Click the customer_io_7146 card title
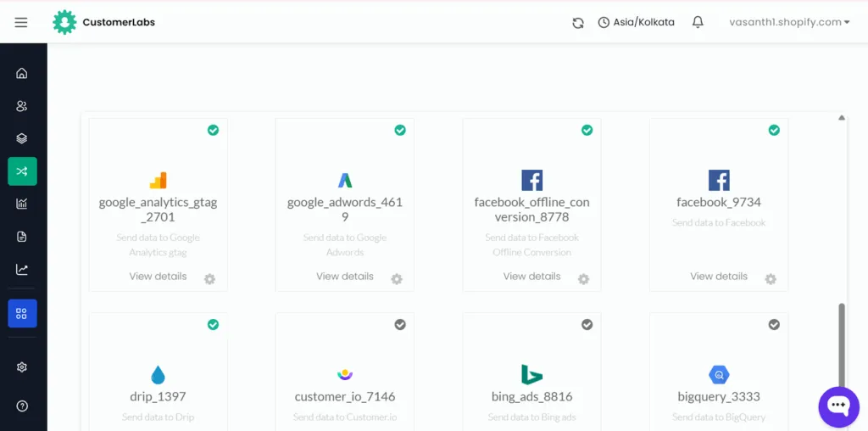Viewport: 868px width, 431px height. [345, 397]
